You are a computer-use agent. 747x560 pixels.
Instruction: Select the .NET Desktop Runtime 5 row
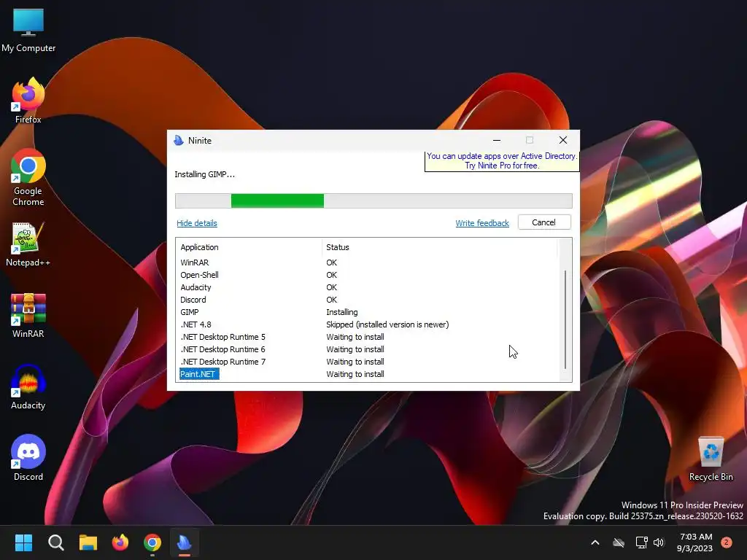click(367, 337)
